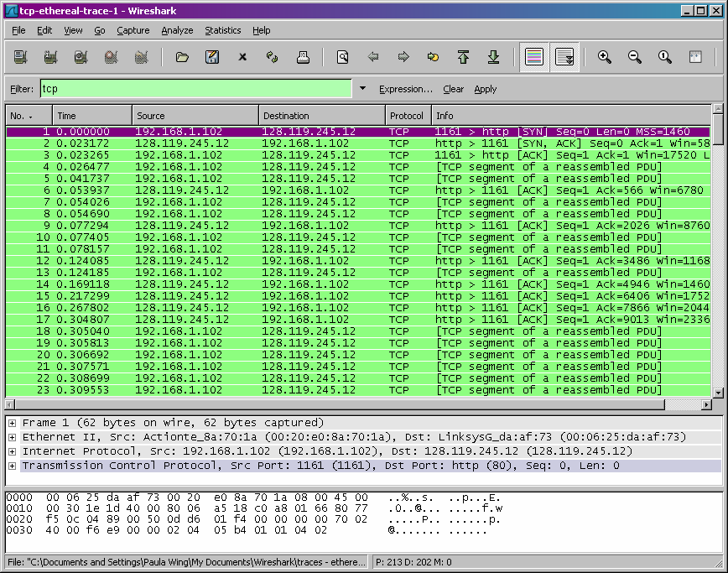Open the Analyze menu
The image size is (728, 573).
(x=177, y=30)
